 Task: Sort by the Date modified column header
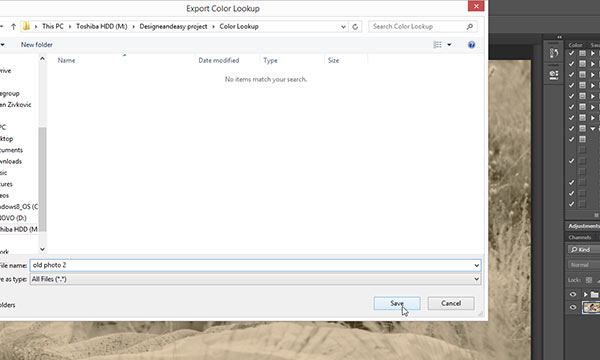[219, 60]
